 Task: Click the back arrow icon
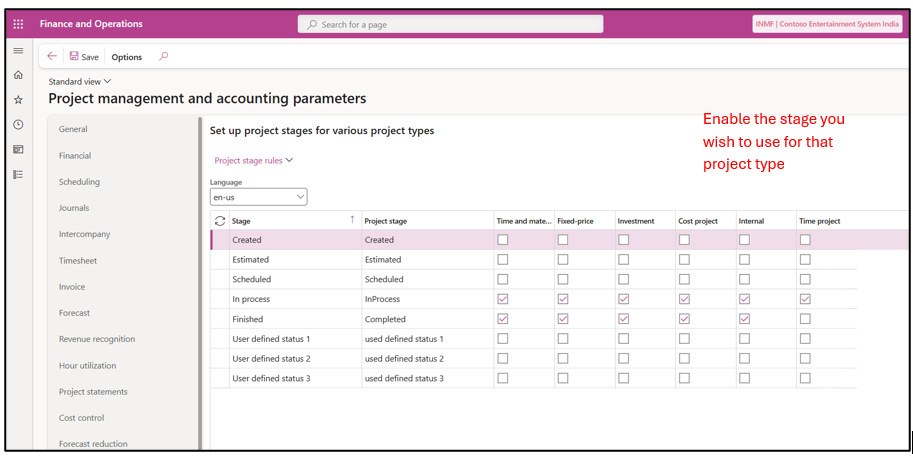click(x=52, y=56)
